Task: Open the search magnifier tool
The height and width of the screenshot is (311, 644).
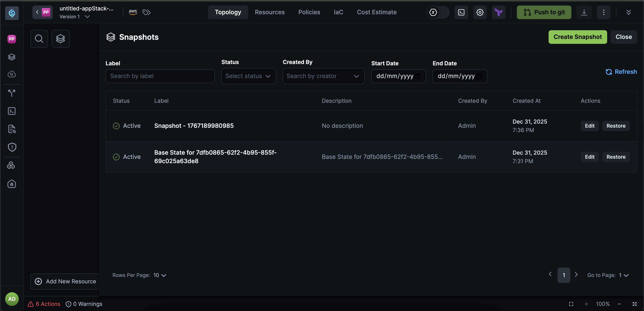Action: click(39, 39)
